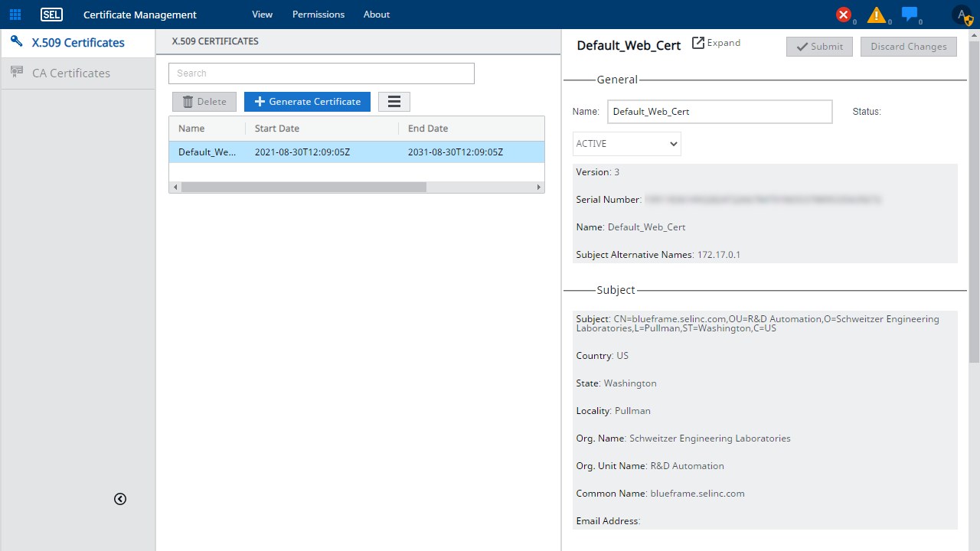Open the Permissions menu
The width and height of the screenshot is (980, 551).
click(318, 15)
